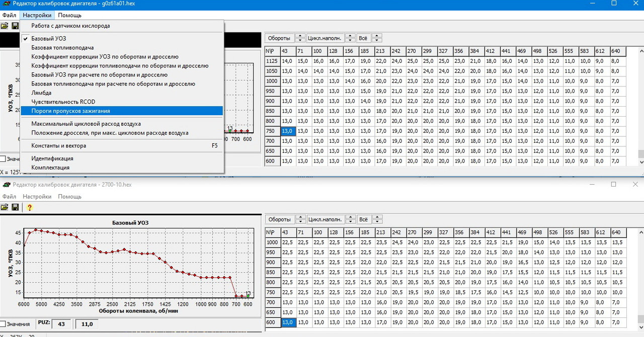The width and height of the screenshot is (644, 337).
Task: Open Помощь menu in 2700-10.hex window
Action: (x=69, y=197)
